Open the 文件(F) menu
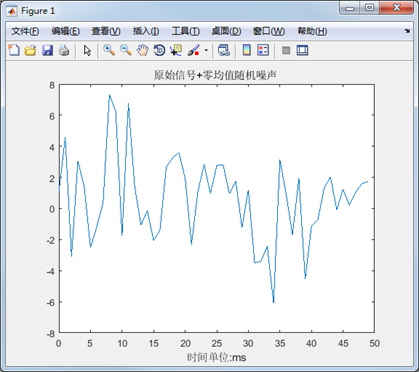The height and width of the screenshot is (372, 419). pos(25,31)
